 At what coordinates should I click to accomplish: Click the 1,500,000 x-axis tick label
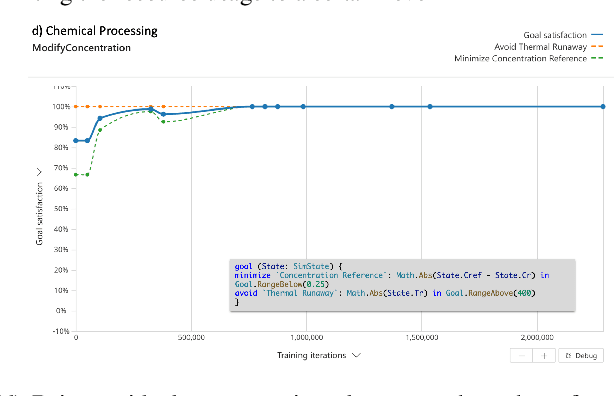click(422, 337)
